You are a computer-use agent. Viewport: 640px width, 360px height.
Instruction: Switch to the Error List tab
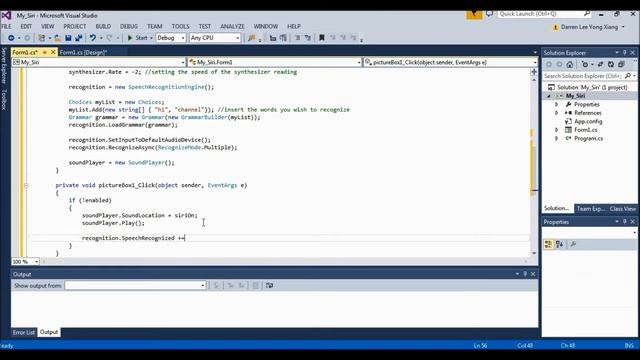24,332
